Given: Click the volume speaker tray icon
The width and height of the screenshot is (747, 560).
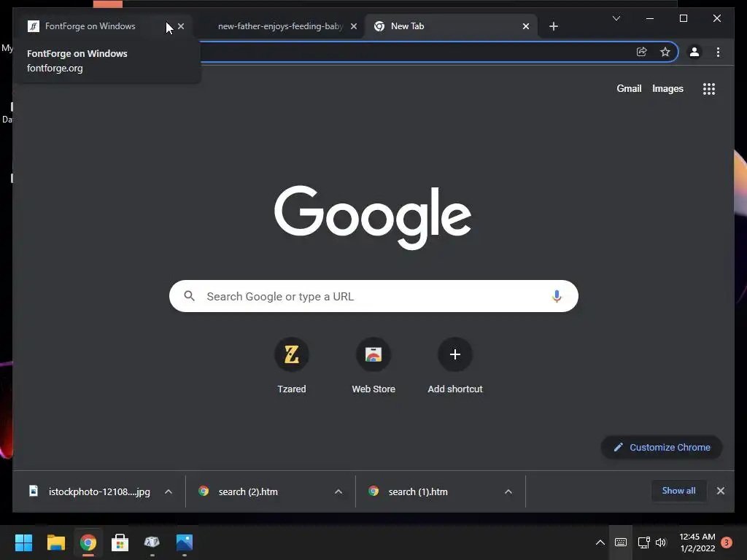Looking at the screenshot, I should pos(661,542).
